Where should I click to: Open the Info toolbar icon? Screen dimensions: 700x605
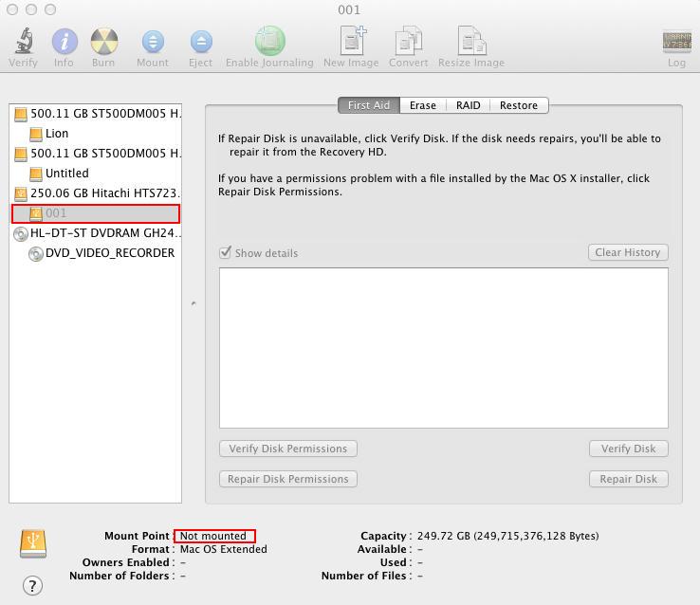click(x=64, y=42)
